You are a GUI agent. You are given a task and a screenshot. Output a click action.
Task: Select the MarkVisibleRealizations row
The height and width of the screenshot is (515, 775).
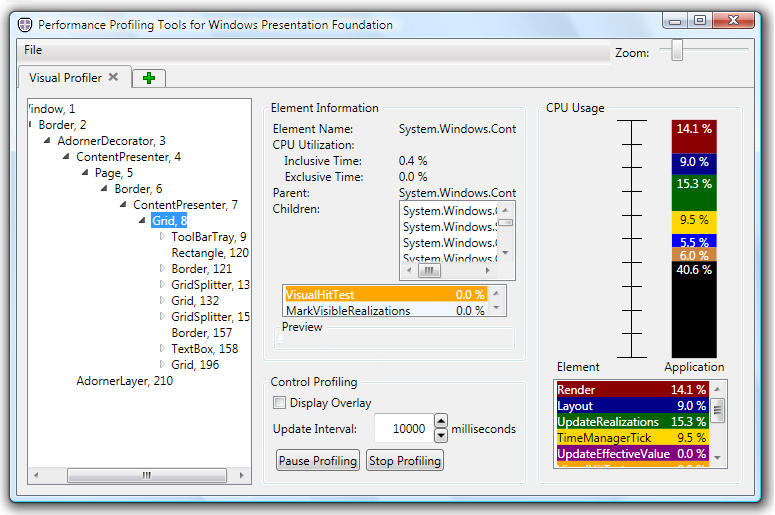pos(386,310)
